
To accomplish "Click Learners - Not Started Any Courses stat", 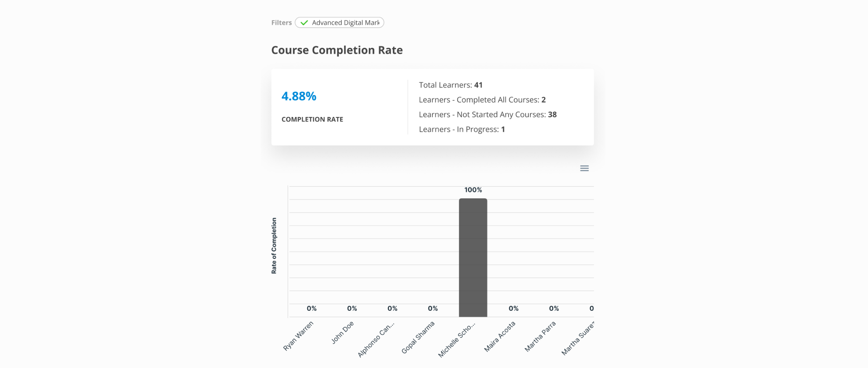I will click(x=488, y=114).
